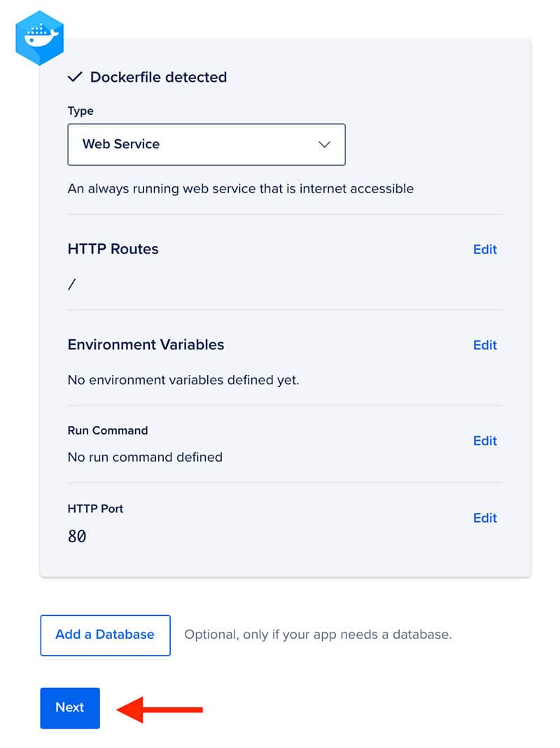Screen dimensions: 560x748
Task: Click the Add a Database button
Action: (105, 635)
